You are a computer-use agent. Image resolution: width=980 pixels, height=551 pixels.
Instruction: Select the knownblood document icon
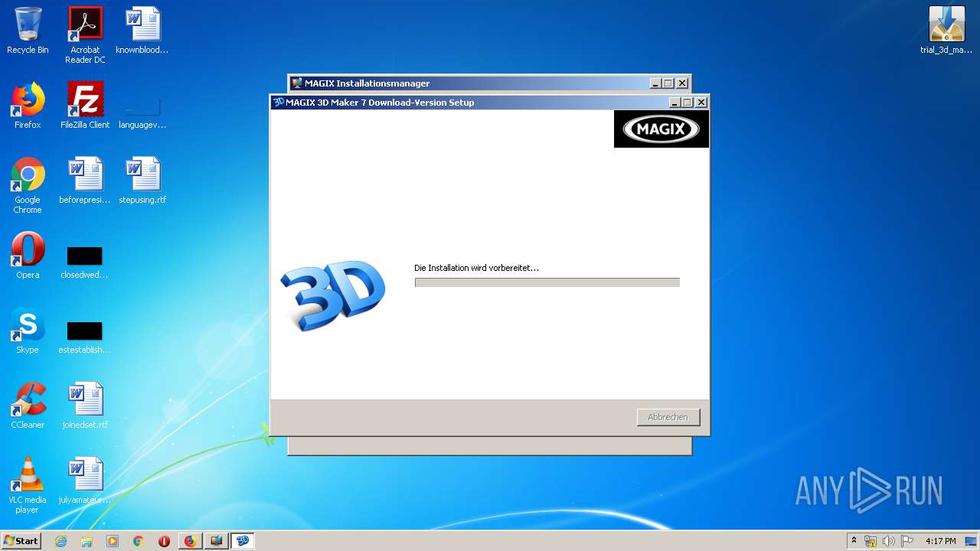click(x=142, y=31)
